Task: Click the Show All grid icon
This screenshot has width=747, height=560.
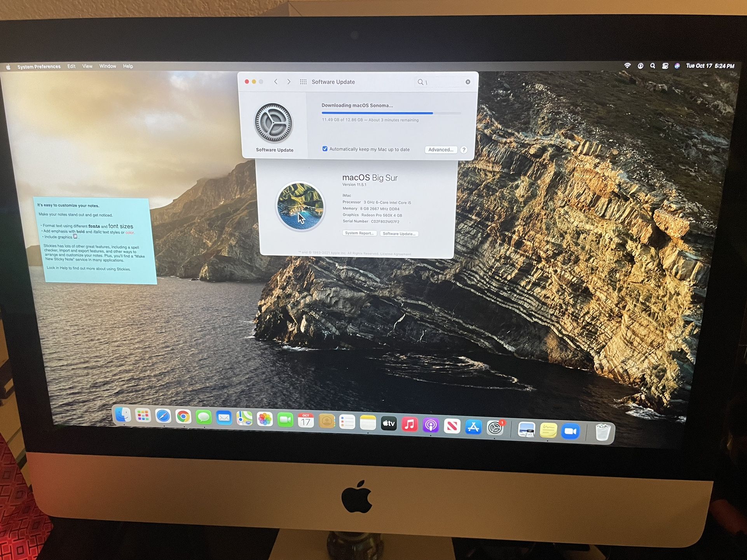Action: click(303, 82)
